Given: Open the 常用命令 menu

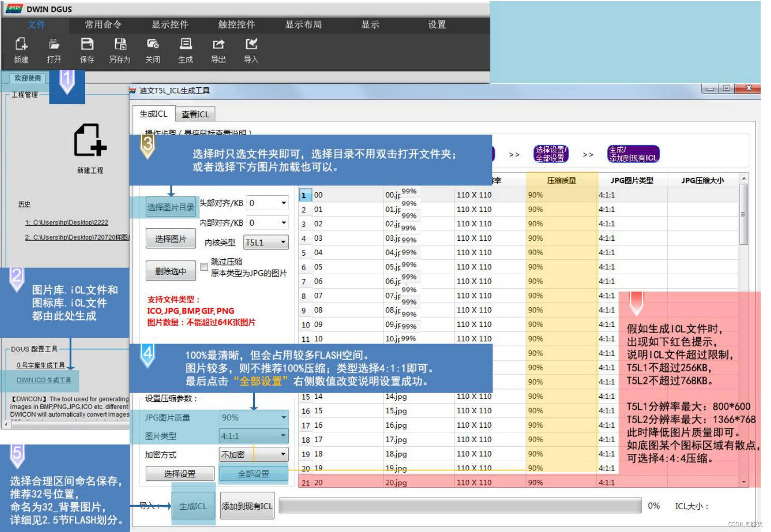Looking at the screenshot, I should click(103, 24).
